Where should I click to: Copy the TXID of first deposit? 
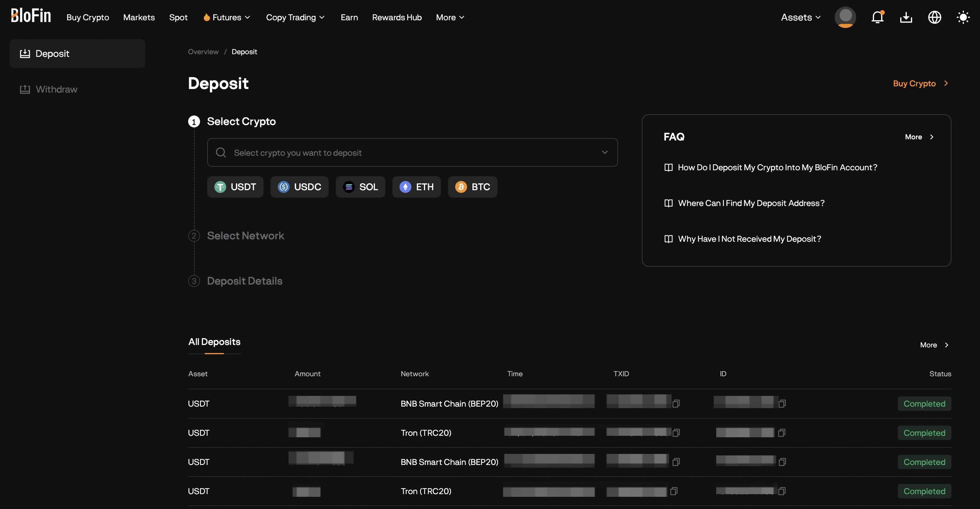pyautogui.click(x=676, y=403)
